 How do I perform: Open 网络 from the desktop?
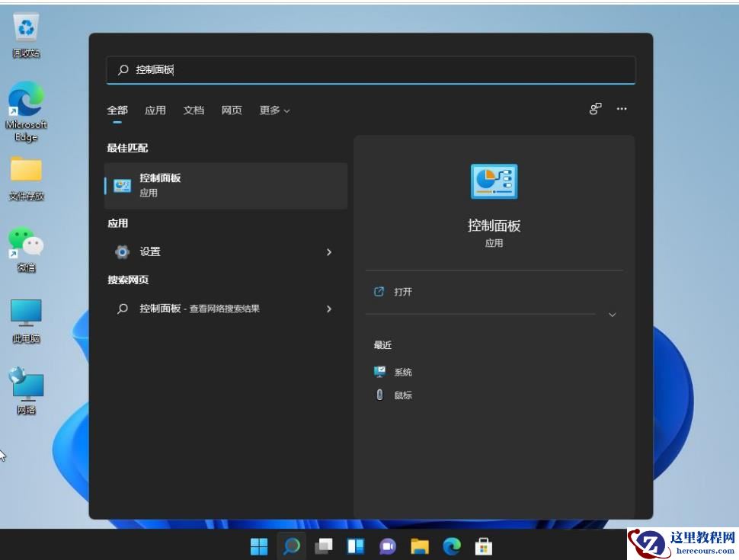pos(25,383)
